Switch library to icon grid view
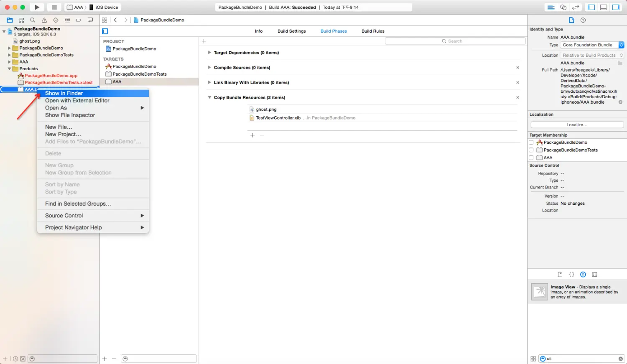627x364 pixels. pyautogui.click(x=533, y=359)
